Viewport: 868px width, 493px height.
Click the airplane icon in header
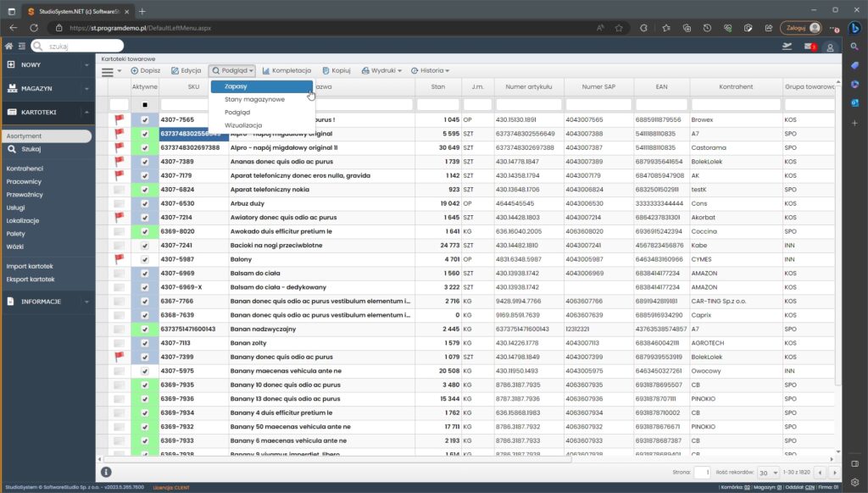pos(787,47)
